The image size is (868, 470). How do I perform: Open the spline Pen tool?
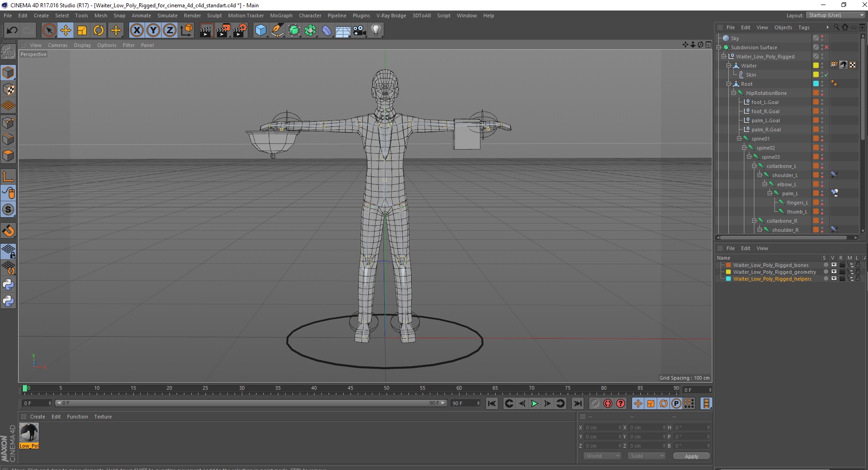click(x=277, y=31)
